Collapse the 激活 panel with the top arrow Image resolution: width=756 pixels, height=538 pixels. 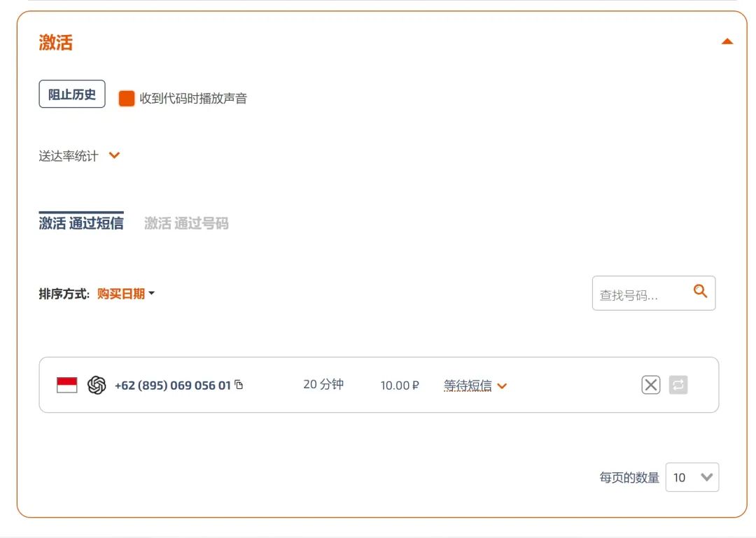(727, 42)
